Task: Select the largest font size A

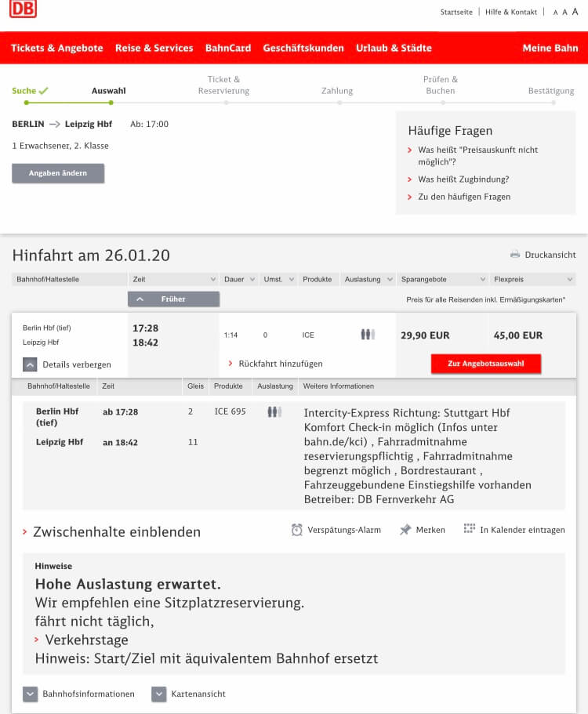Action: click(x=575, y=12)
